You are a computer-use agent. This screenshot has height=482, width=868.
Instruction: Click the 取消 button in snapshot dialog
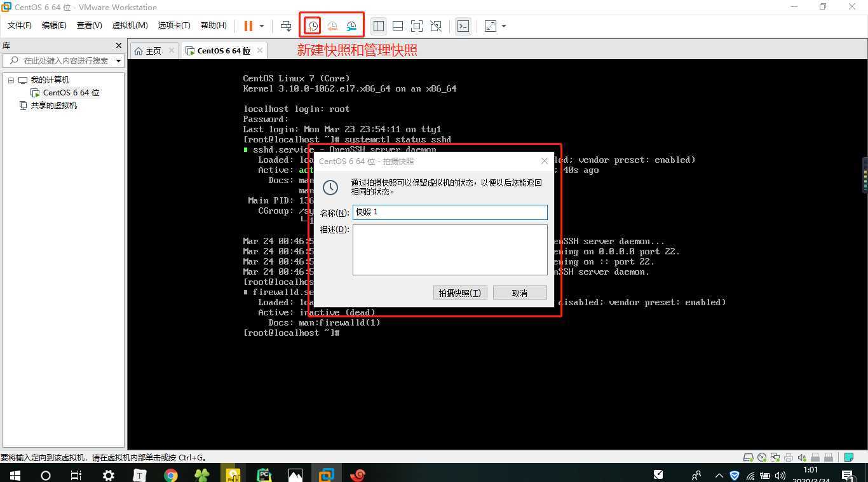coord(520,293)
